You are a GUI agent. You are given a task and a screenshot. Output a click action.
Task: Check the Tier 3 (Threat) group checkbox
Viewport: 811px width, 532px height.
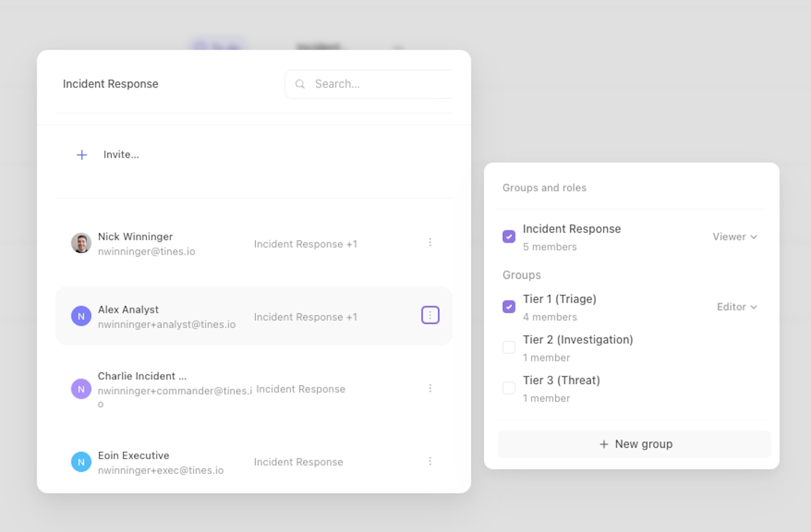coord(509,388)
